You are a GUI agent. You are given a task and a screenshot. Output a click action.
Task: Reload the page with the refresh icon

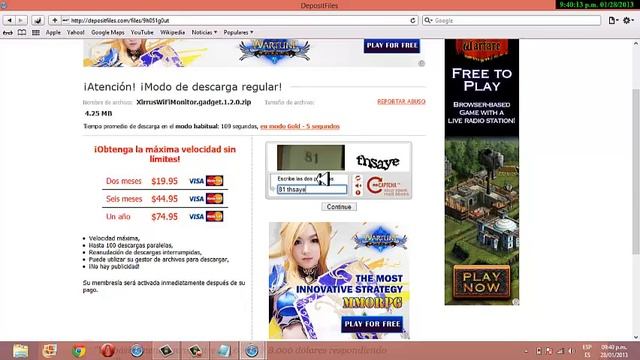pyautogui.click(x=413, y=20)
